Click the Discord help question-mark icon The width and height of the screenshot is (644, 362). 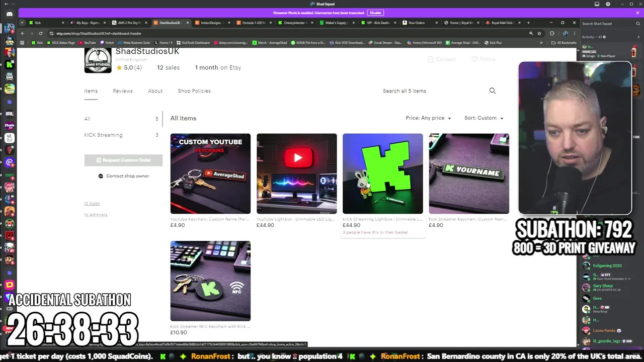[607, 4]
